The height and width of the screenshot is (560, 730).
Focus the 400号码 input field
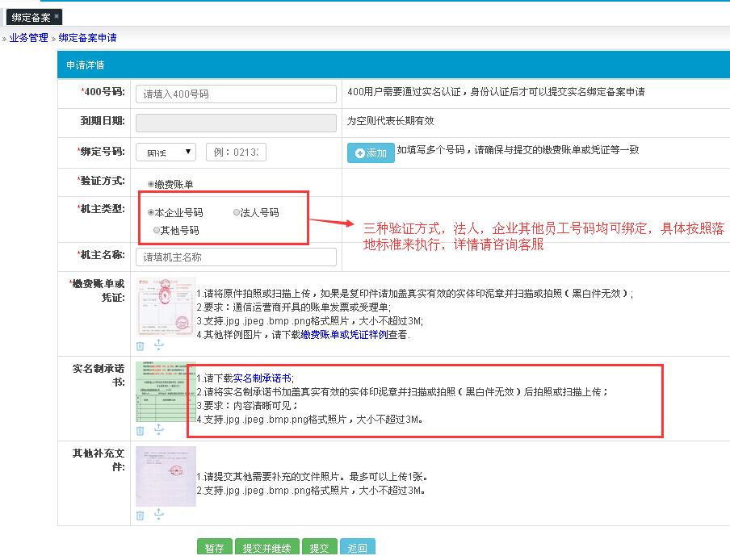(x=236, y=94)
